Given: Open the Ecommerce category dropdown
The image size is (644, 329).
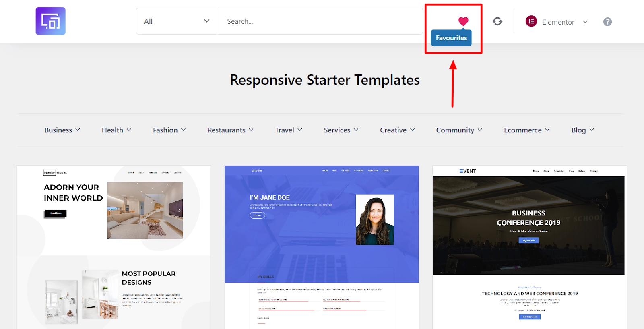Looking at the screenshot, I should [x=526, y=130].
